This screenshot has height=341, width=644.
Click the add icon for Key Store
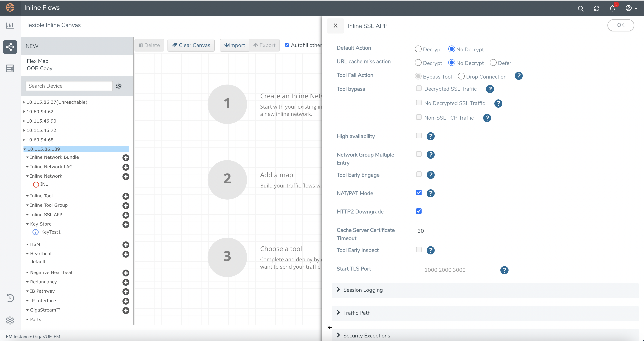coord(126,224)
